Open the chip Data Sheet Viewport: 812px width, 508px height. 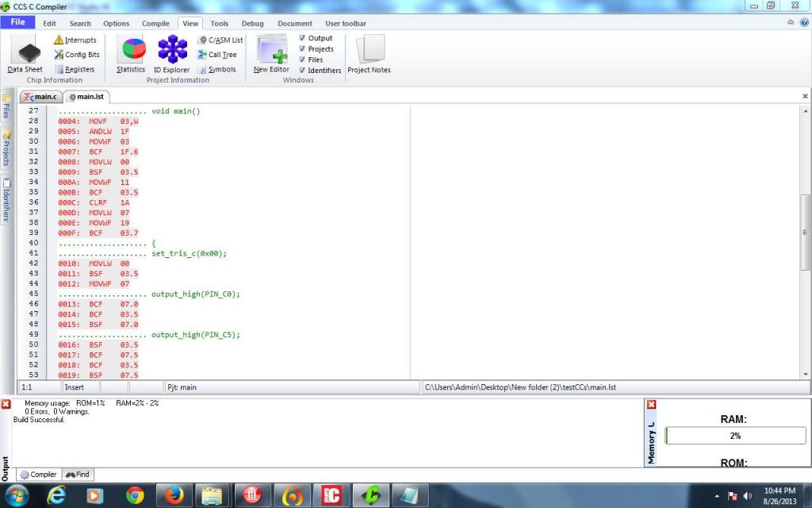[25, 54]
